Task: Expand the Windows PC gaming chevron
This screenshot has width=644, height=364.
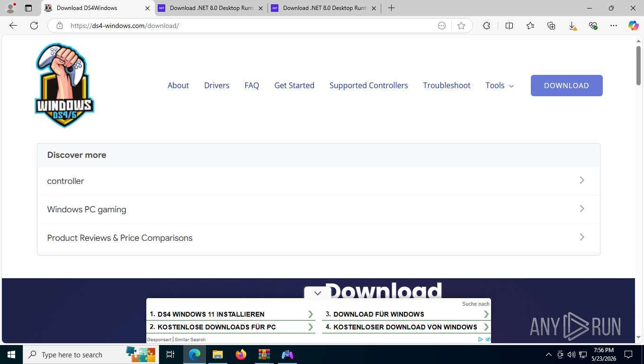Action: tap(582, 209)
